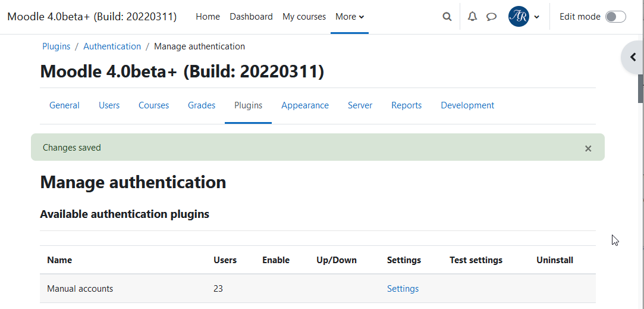Open My courses in the top navigation
Viewport: 644px width, 309px height.
tap(304, 17)
